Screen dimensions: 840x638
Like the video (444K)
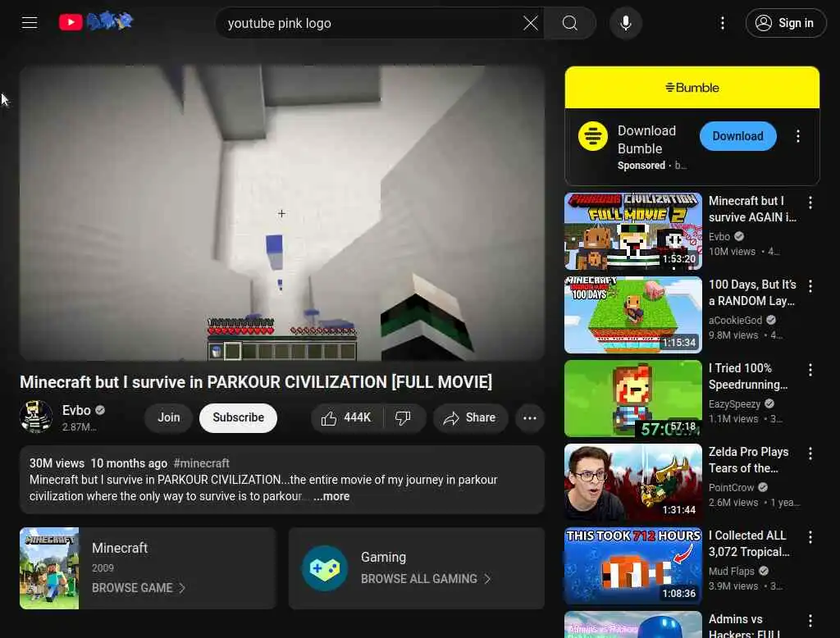tap(347, 418)
